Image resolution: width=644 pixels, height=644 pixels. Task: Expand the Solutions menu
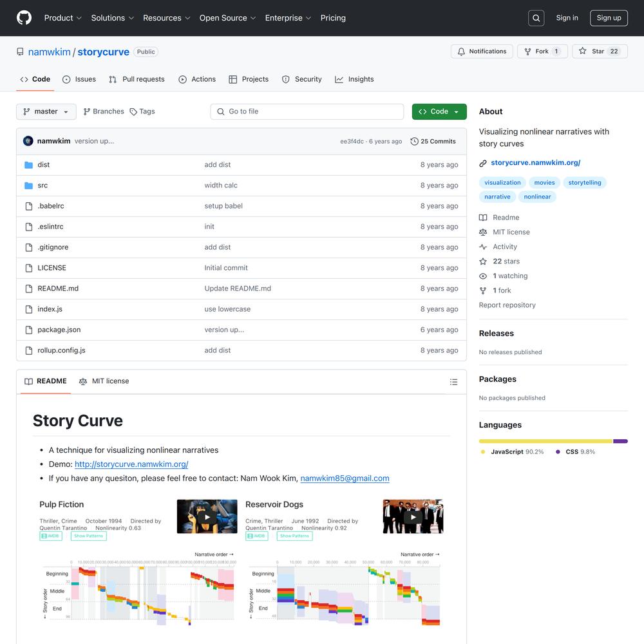[113, 18]
